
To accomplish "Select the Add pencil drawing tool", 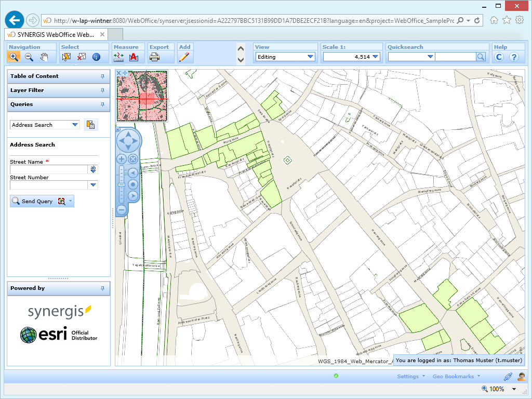I will 184,57.
